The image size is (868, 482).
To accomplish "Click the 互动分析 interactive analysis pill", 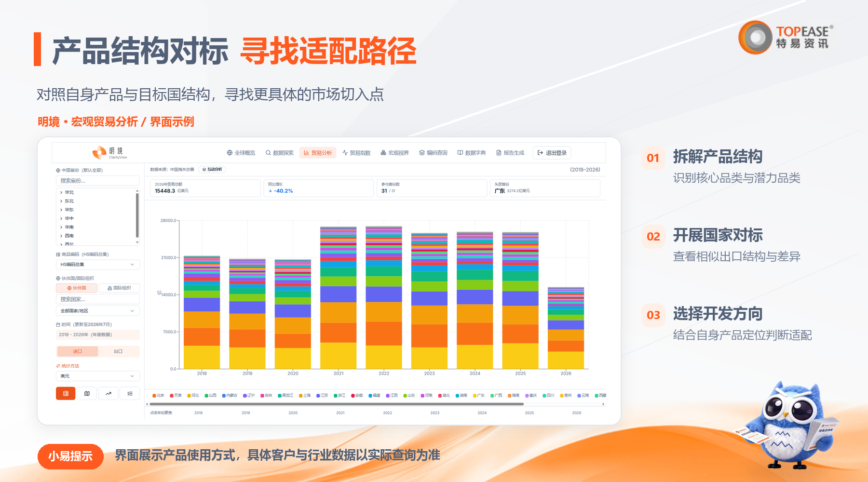I will (212, 170).
